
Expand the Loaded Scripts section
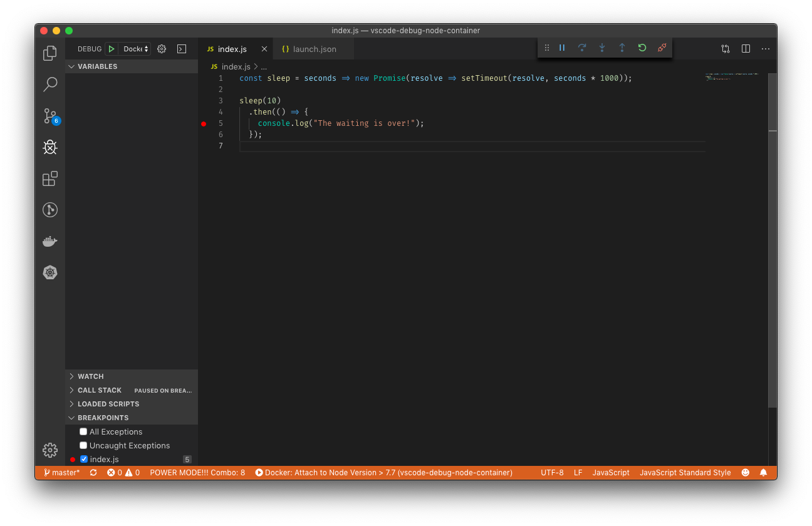[x=132, y=404]
